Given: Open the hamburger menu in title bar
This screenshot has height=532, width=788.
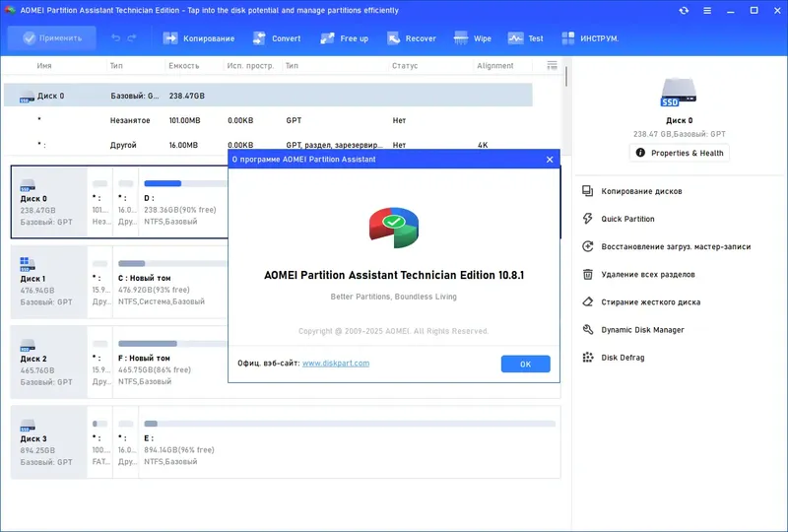Looking at the screenshot, I should pyautogui.click(x=707, y=10).
